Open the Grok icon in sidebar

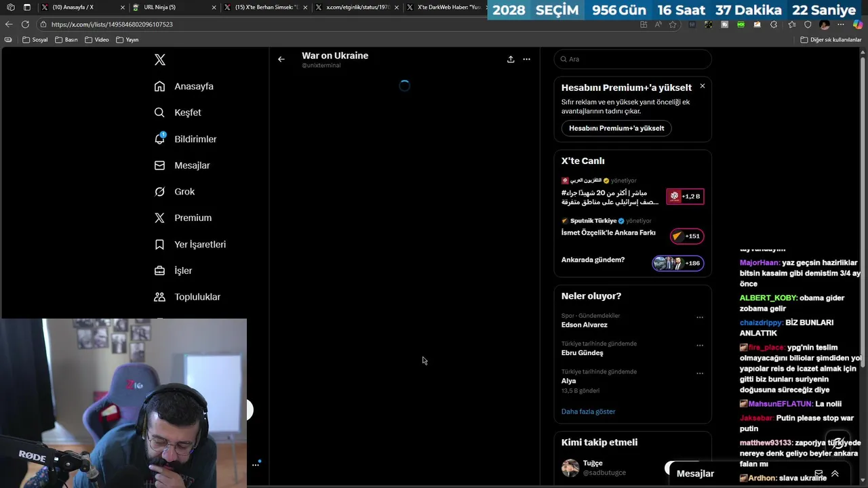tap(159, 192)
